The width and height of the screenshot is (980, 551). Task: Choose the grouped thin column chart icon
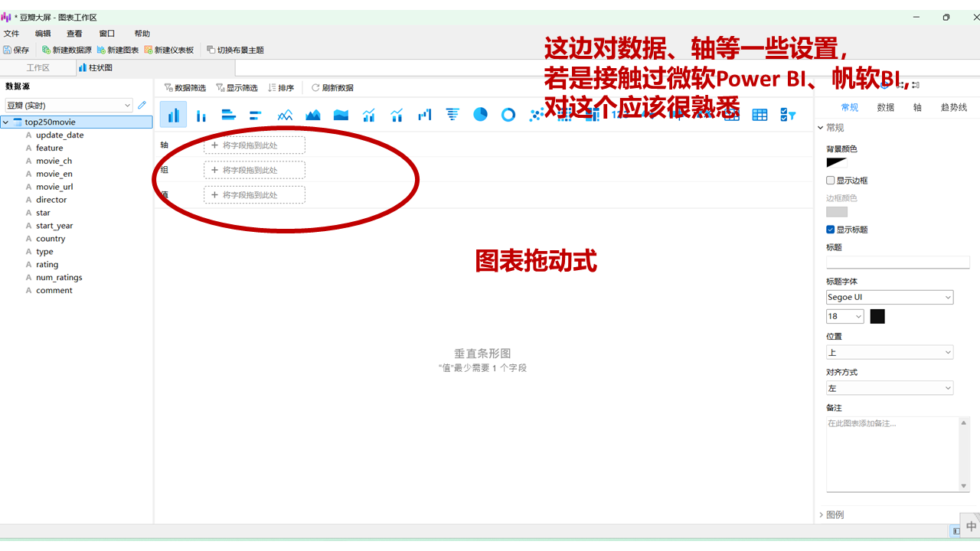[x=201, y=115]
